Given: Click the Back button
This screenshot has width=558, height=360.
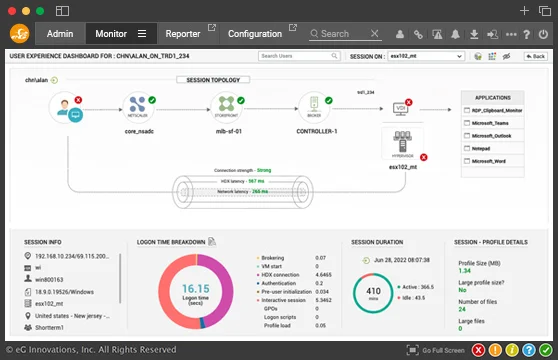Looking at the screenshot, I should point(536,56).
